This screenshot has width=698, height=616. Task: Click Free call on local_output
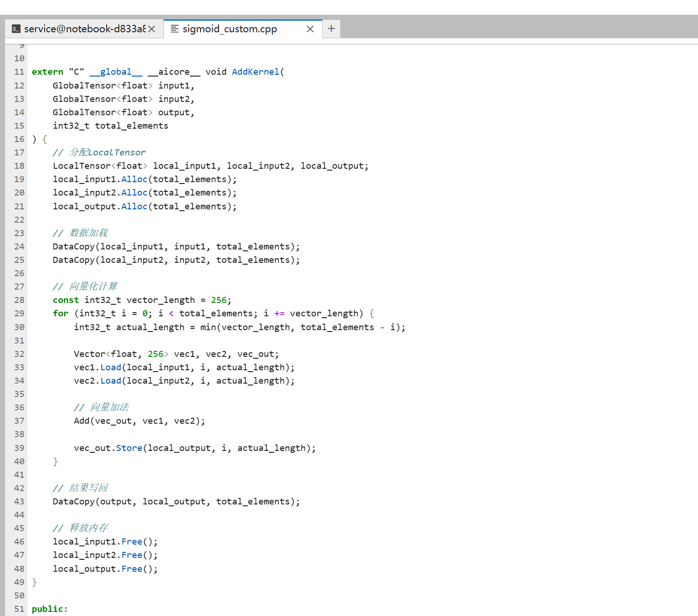(132, 569)
